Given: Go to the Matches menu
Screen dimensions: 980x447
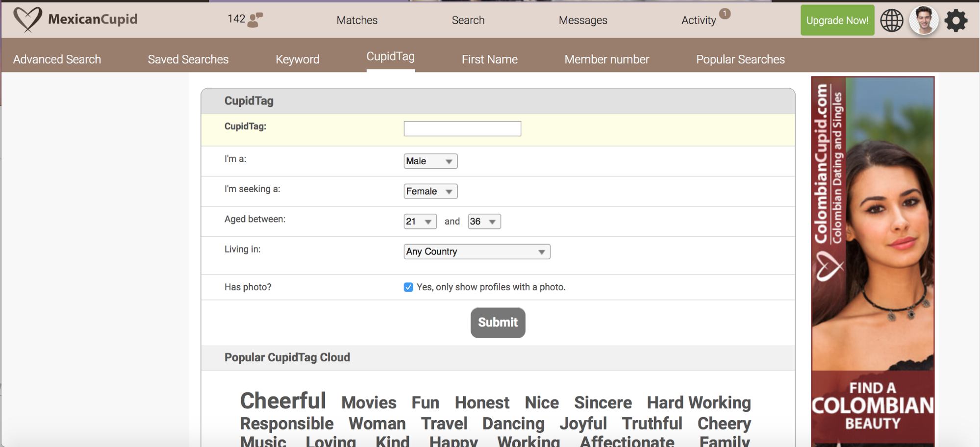Looking at the screenshot, I should pyautogui.click(x=357, y=20).
